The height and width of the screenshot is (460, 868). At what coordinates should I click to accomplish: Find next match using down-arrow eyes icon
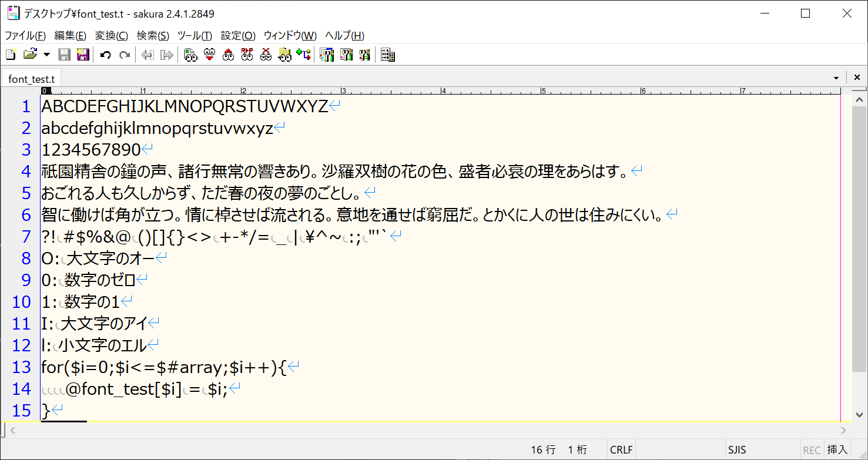click(209, 55)
